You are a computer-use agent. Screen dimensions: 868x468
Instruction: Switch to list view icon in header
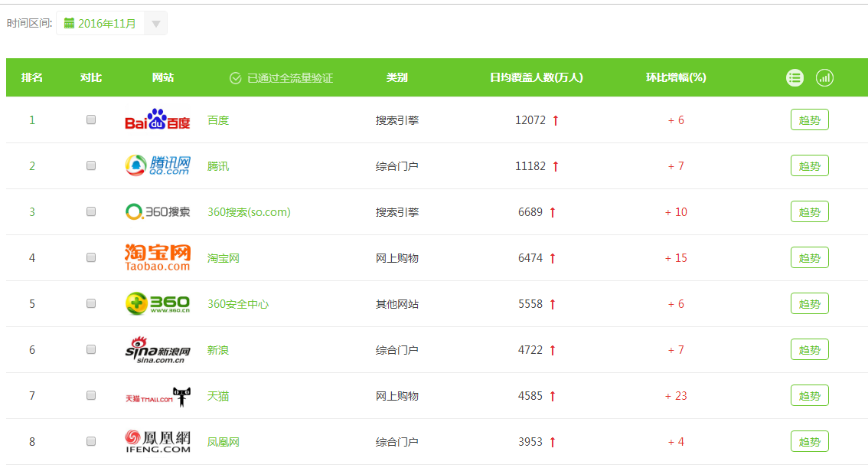pyautogui.click(x=795, y=78)
